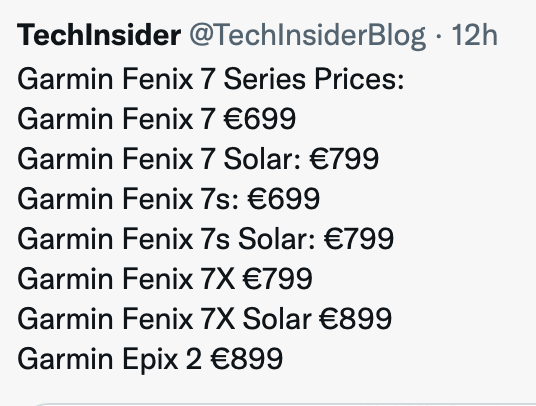Select the €899 price for Epix 2
Screen dimensions: 536x406
(x=246, y=358)
